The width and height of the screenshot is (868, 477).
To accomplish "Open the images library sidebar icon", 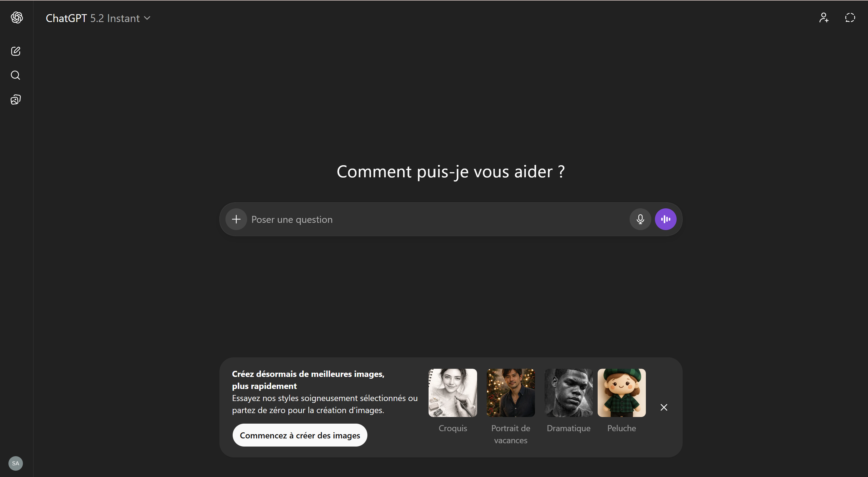I will [16, 100].
